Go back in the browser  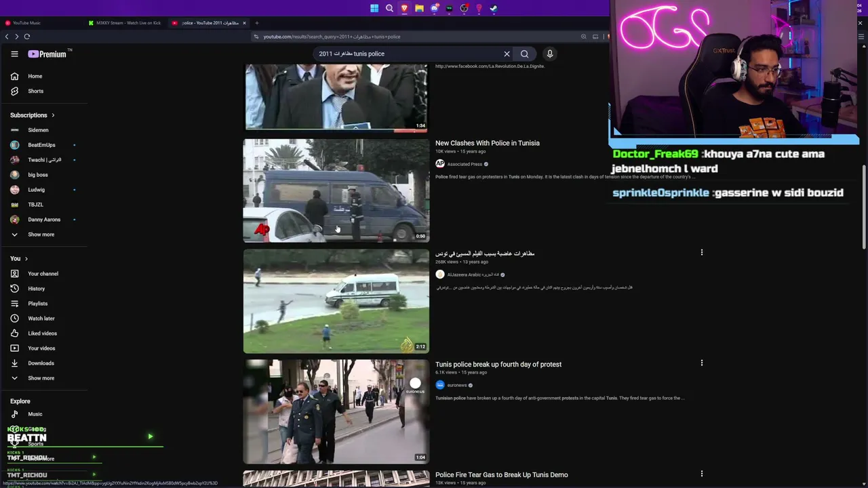pyautogui.click(x=7, y=37)
